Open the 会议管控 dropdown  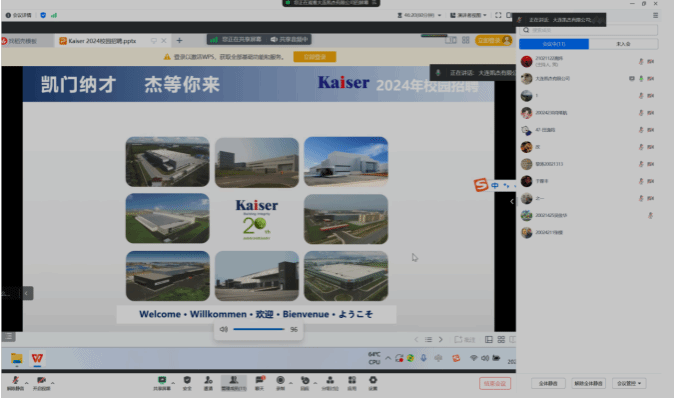(629, 383)
